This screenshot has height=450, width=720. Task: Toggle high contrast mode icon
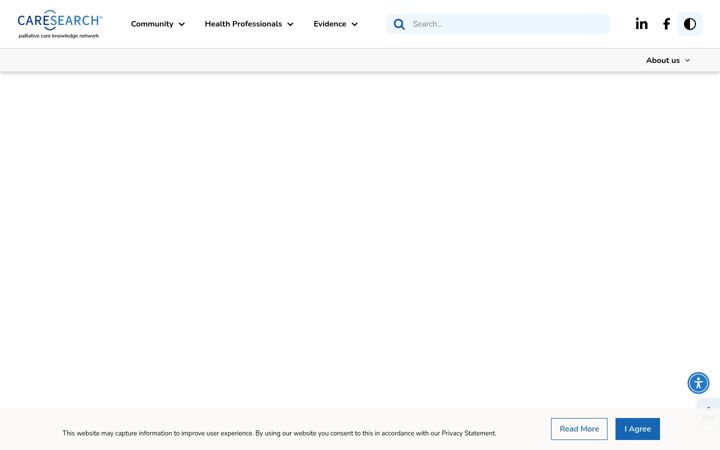[690, 24]
